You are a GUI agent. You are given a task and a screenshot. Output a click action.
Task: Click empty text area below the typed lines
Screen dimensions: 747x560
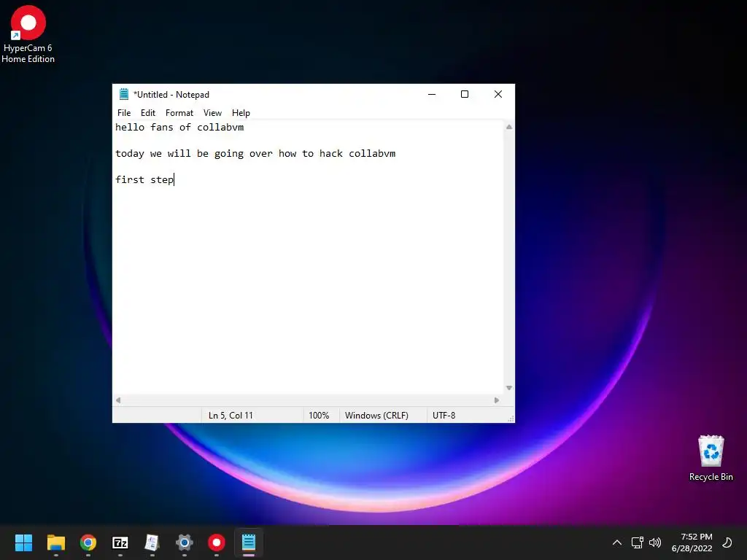point(308,290)
